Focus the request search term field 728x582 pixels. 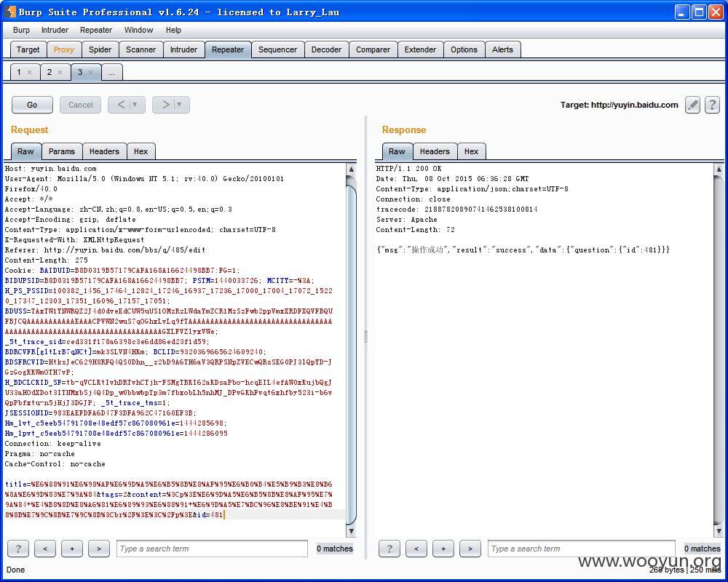(212, 549)
